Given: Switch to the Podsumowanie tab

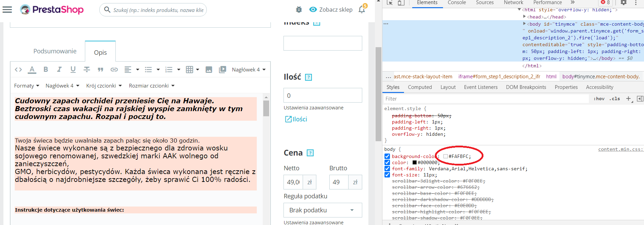Looking at the screenshot, I should tap(55, 51).
